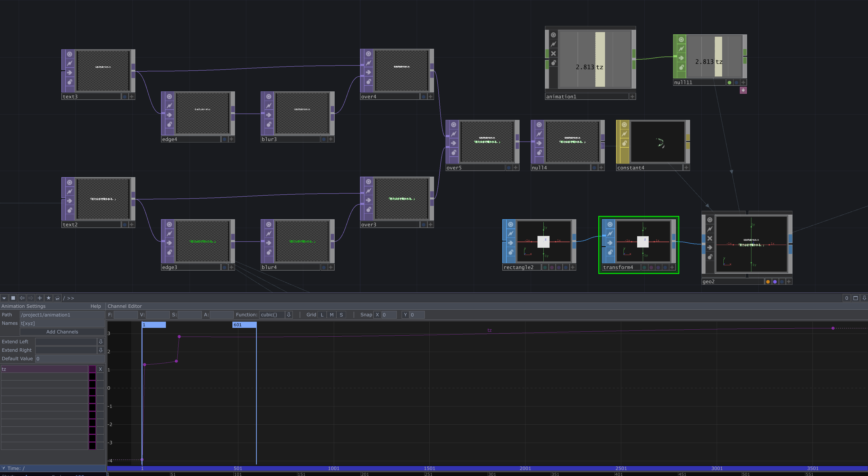
Task: Click viewer active icon on text3 node
Action: click(x=69, y=54)
